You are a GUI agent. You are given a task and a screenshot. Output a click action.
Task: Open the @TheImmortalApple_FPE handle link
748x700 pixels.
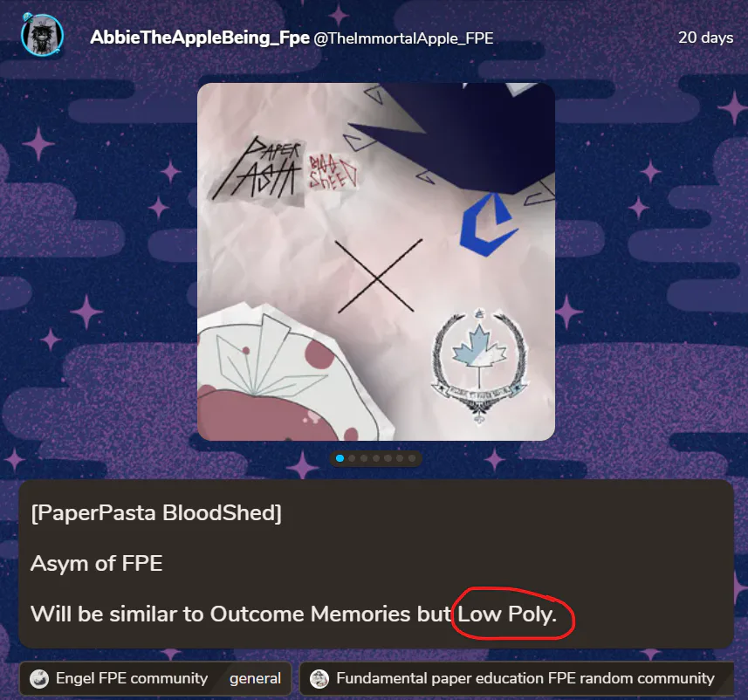[x=403, y=38]
